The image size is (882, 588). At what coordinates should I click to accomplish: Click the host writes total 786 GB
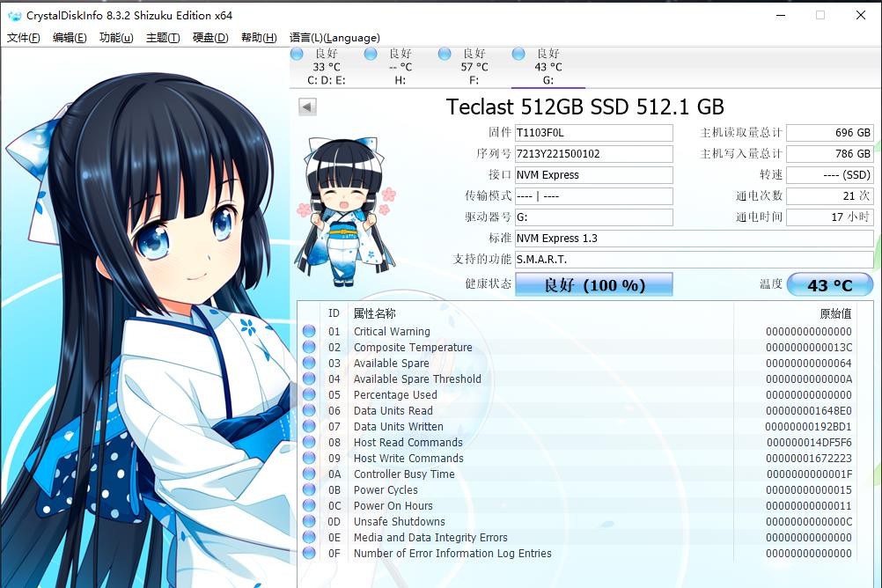(x=830, y=154)
